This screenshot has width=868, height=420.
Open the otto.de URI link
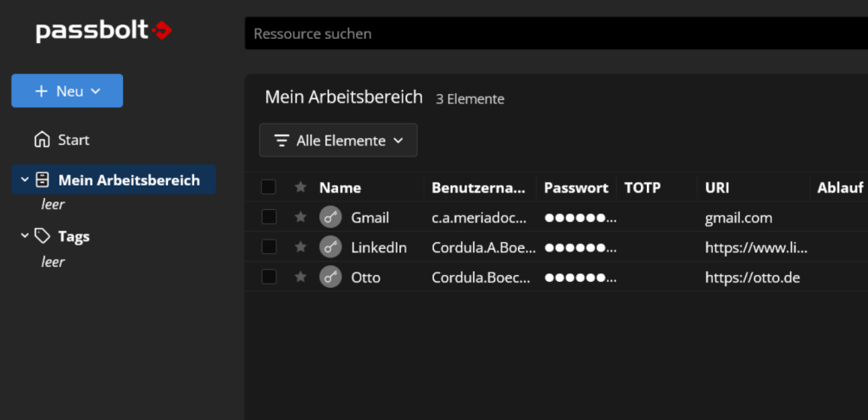[752, 277]
